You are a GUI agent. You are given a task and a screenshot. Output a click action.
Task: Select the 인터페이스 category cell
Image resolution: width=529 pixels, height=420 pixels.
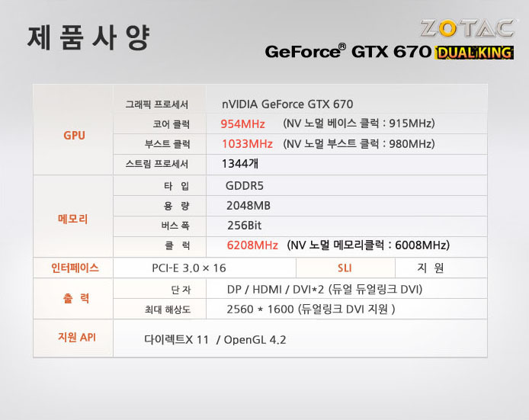coord(75,268)
